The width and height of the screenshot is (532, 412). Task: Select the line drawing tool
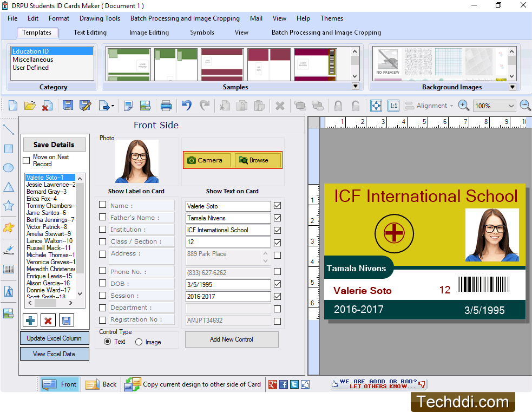click(9, 129)
